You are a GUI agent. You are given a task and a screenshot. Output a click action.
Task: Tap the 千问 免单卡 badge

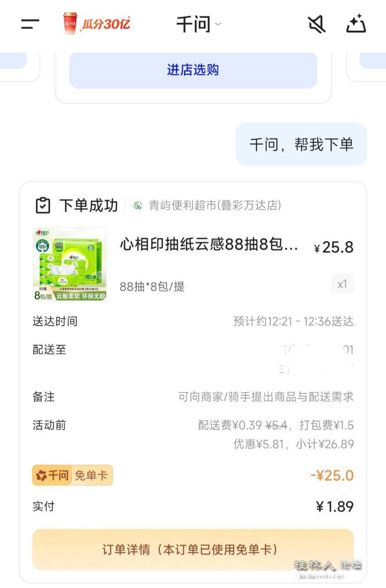point(73,475)
